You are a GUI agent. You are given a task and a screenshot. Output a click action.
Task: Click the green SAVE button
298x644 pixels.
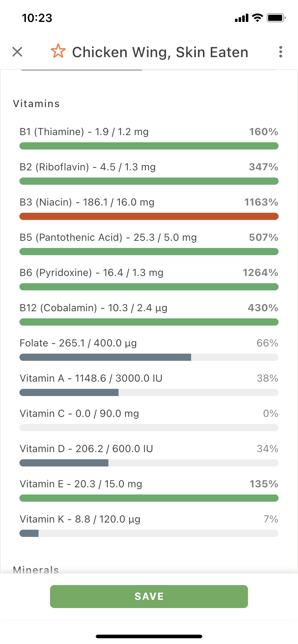(149, 596)
